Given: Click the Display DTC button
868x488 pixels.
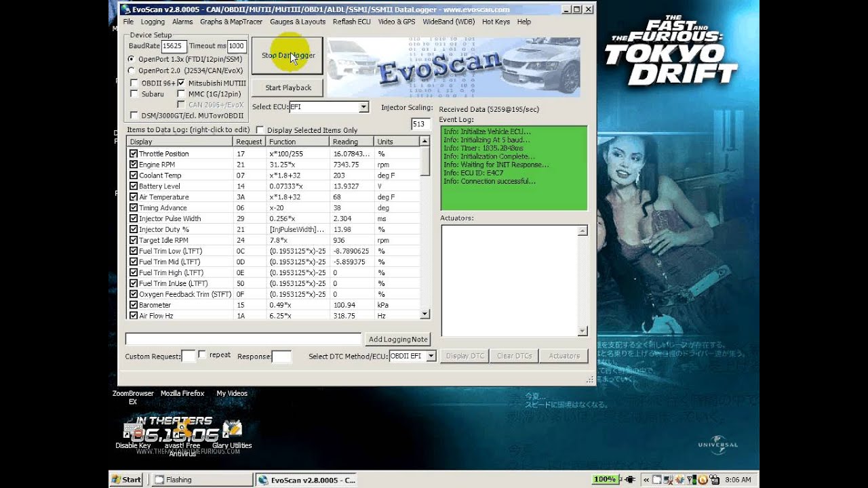Looking at the screenshot, I should tap(465, 356).
